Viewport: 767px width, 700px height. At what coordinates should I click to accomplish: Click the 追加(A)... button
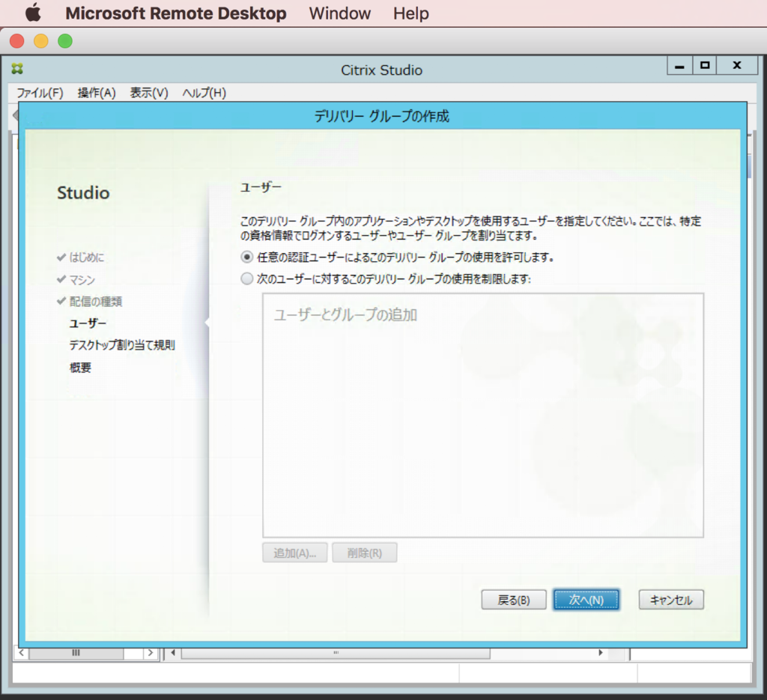click(295, 553)
